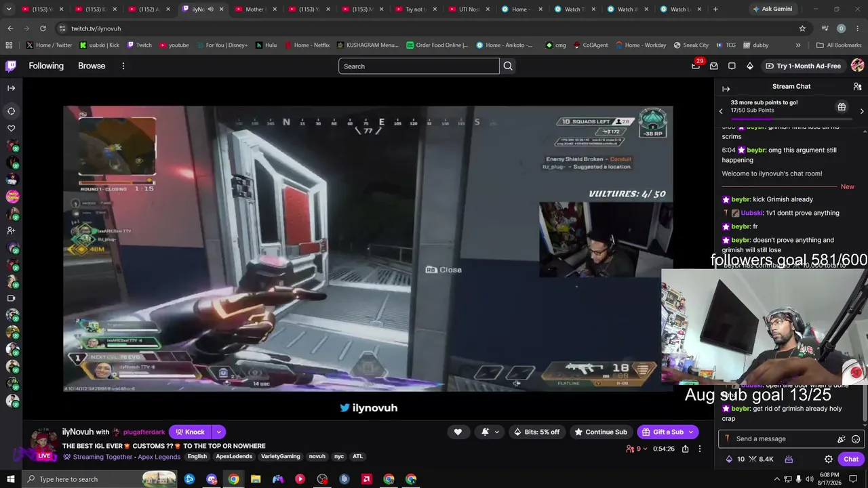
Task: Open three-dot stream options menu
Action: 700,449
